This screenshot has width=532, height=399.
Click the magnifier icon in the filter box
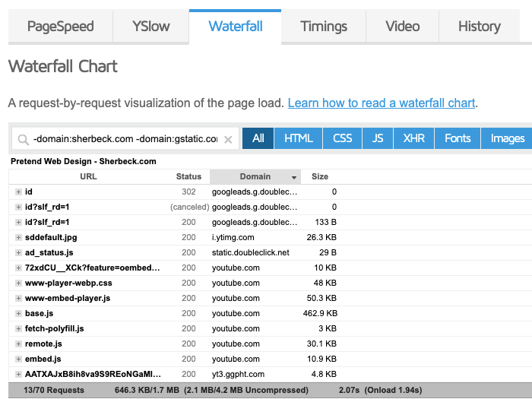coord(23,139)
